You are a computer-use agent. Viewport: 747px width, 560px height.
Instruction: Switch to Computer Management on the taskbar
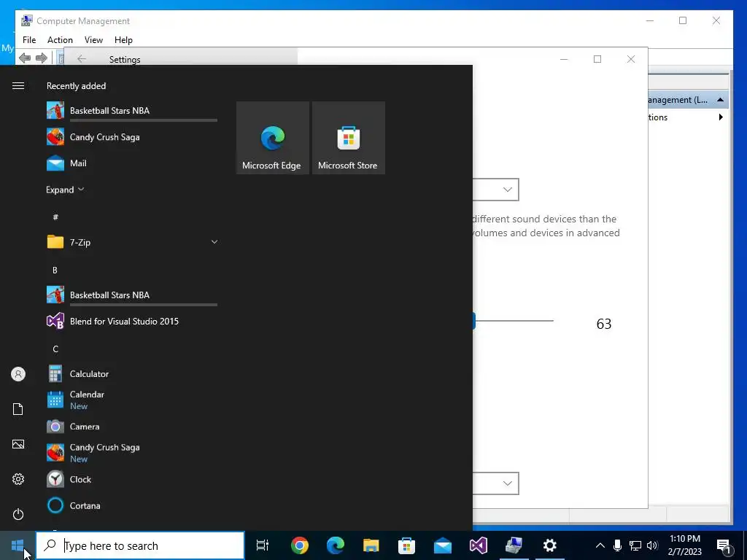pyautogui.click(x=514, y=545)
